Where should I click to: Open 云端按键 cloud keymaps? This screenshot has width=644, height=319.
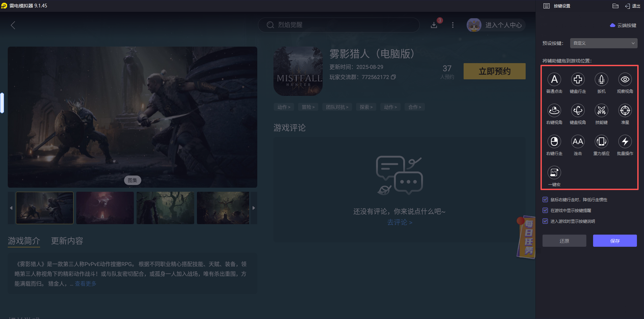[623, 25]
